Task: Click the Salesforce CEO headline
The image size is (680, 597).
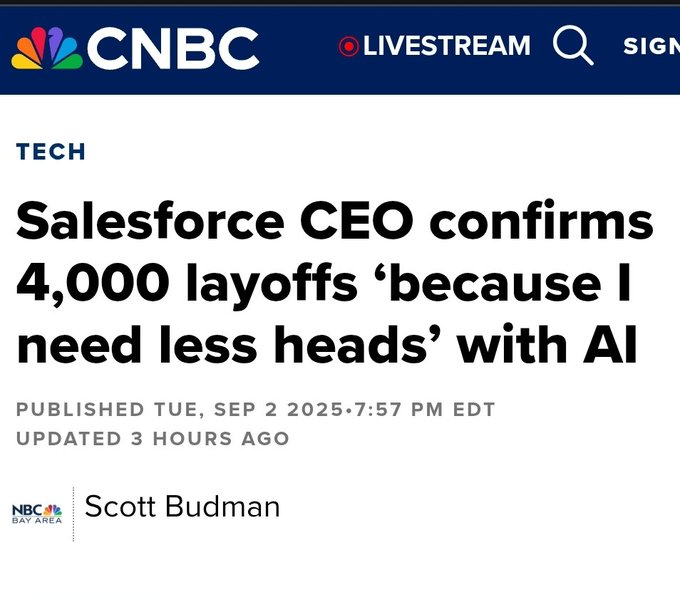Action: (x=335, y=282)
